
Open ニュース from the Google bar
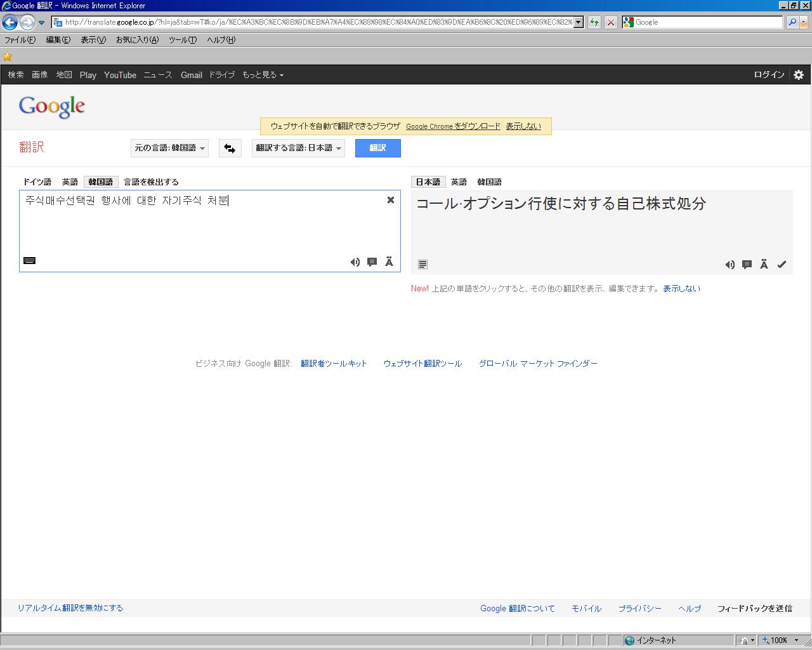[x=158, y=75]
